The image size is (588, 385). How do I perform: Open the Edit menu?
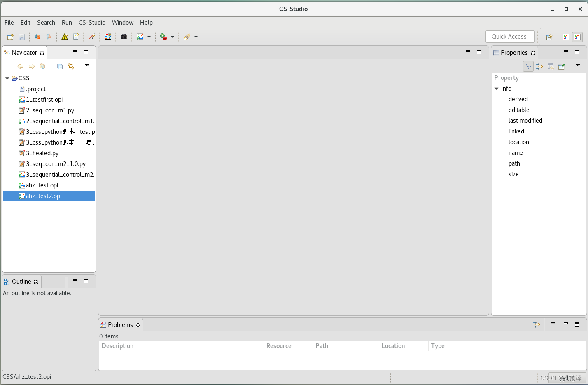point(26,23)
